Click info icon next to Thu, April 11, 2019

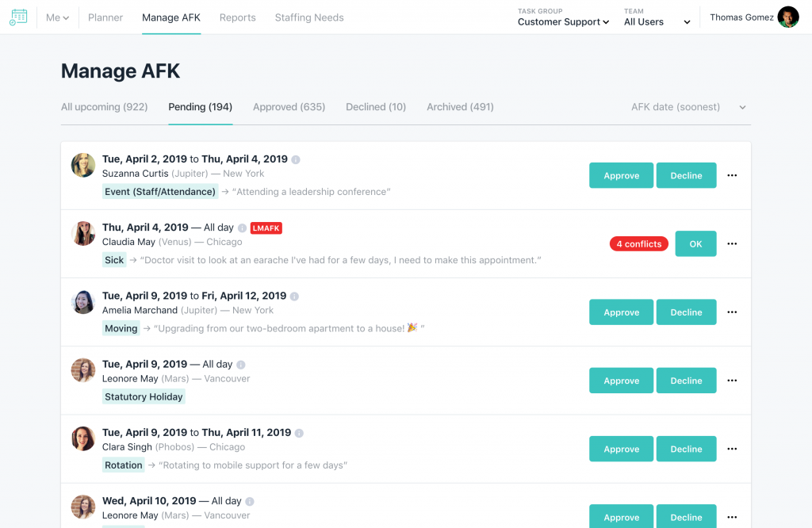point(299,433)
